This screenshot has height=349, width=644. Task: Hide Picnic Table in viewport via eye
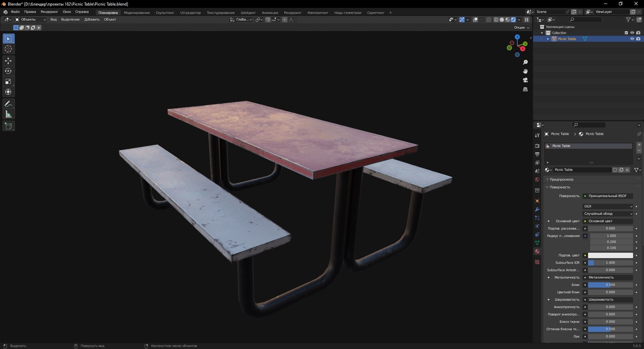632,39
